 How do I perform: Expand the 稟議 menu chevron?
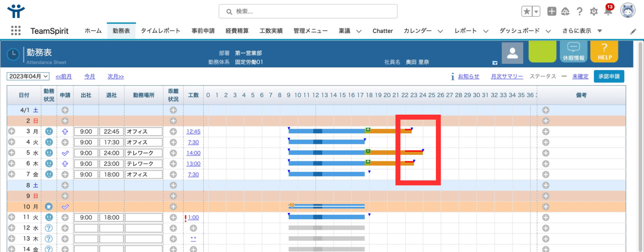coord(359,31)
